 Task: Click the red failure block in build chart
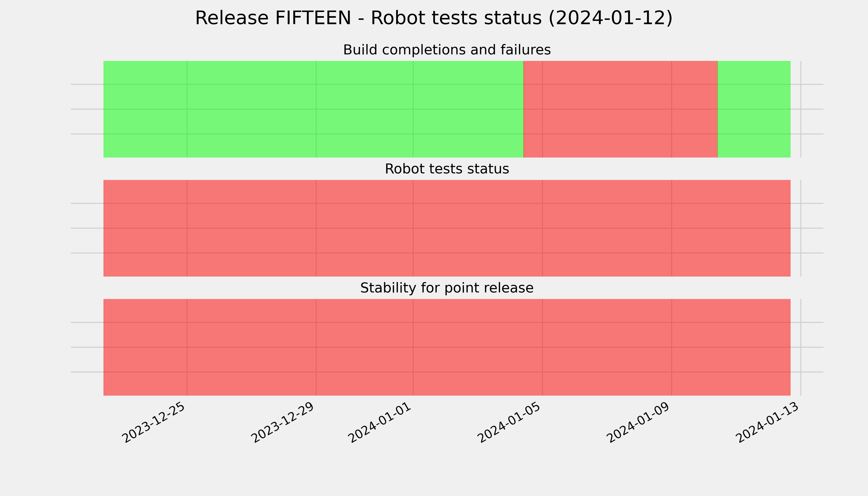620,109
